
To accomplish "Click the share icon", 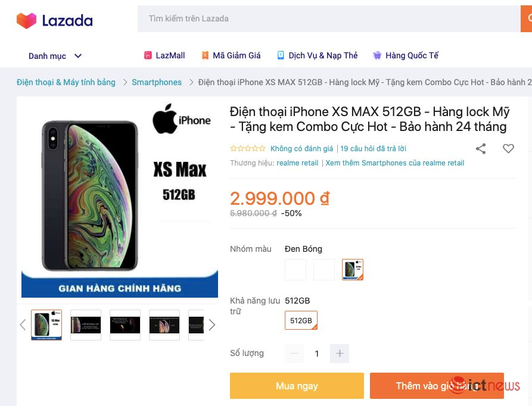I will tap(480, 148).
